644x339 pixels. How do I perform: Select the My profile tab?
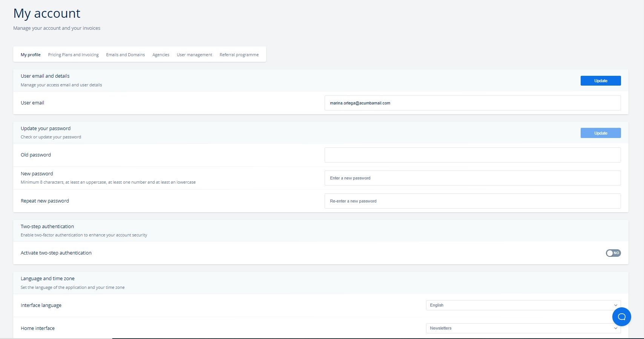point(31,55)
